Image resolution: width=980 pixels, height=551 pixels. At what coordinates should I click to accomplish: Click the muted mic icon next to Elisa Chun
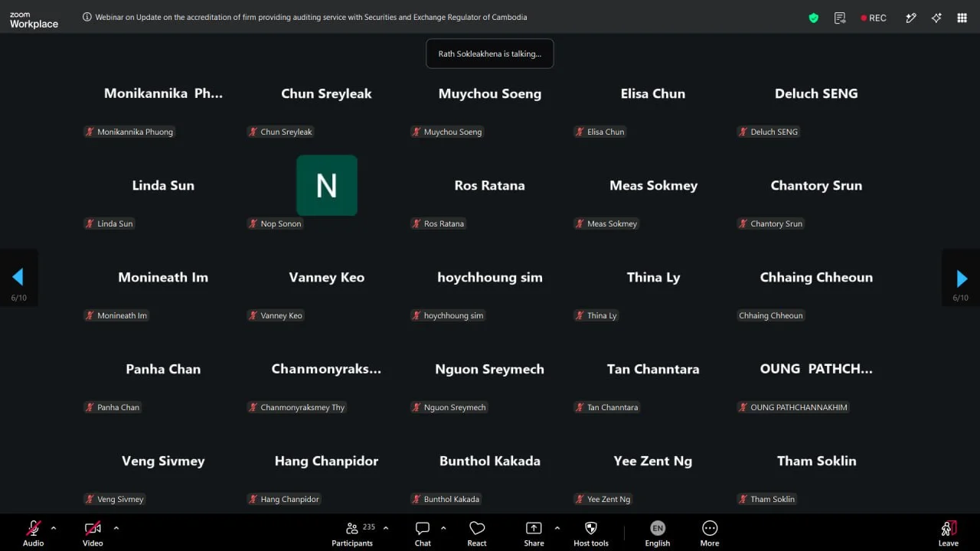tap(580, 132)
